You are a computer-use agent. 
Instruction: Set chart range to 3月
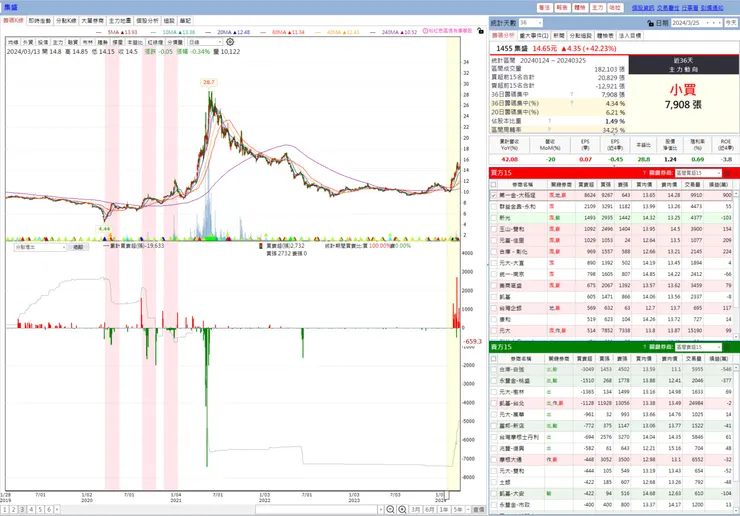pyautogui.click(x=415, y=509)
